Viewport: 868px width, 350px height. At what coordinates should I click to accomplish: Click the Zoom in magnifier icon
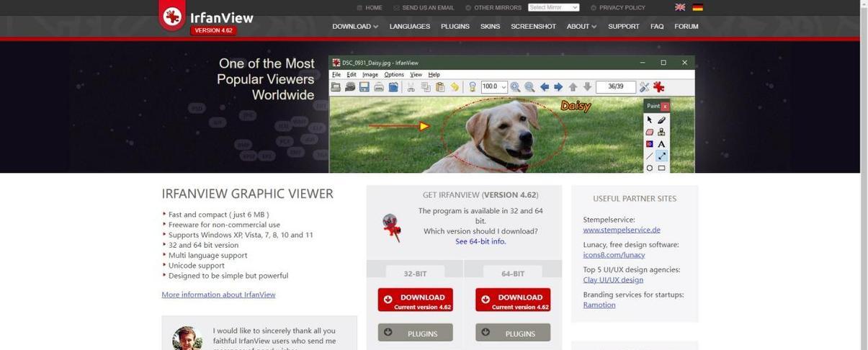tap(515, 86)
